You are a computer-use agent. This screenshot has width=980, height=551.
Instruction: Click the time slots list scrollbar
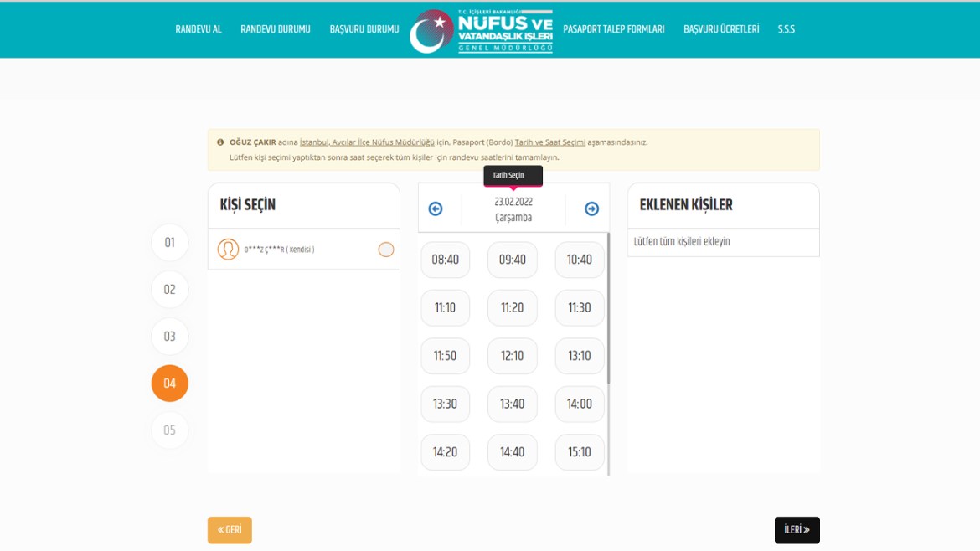coord(608,310)
